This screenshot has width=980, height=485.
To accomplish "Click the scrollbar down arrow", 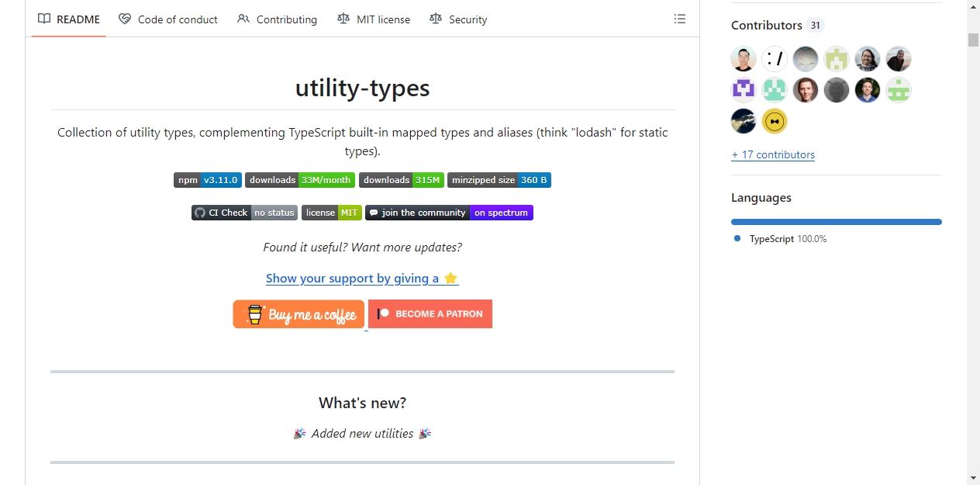I will [973, 478].
